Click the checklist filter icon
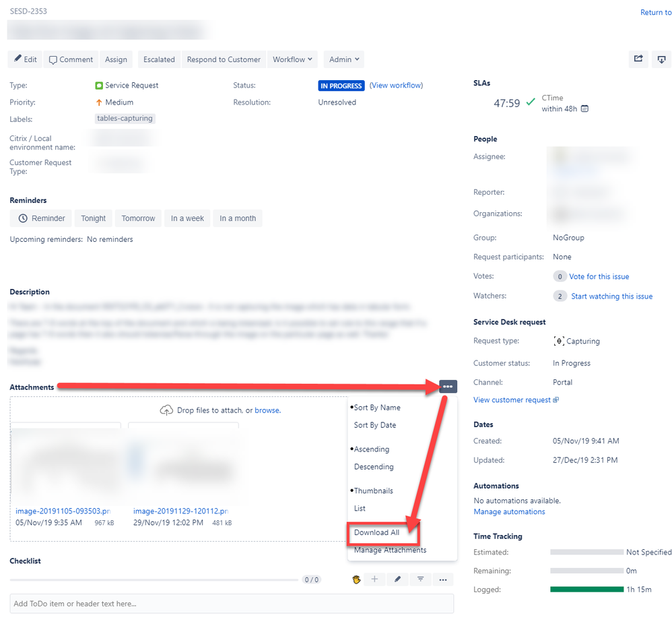672x630 pixels. click(x=420, y=579)
